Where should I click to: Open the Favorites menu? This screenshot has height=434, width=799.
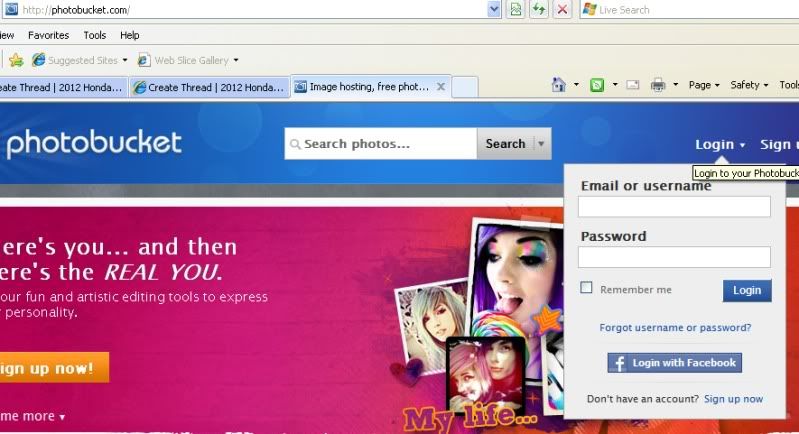tap(48, 35)
